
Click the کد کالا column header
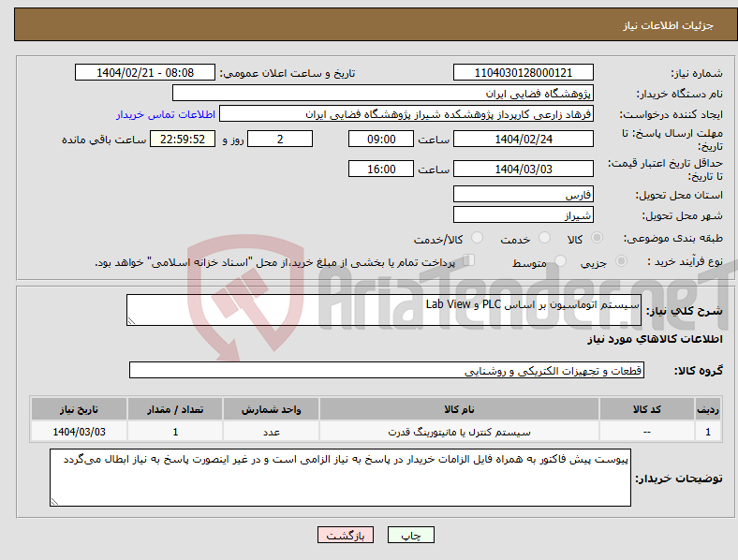click(x=647, y=409)
